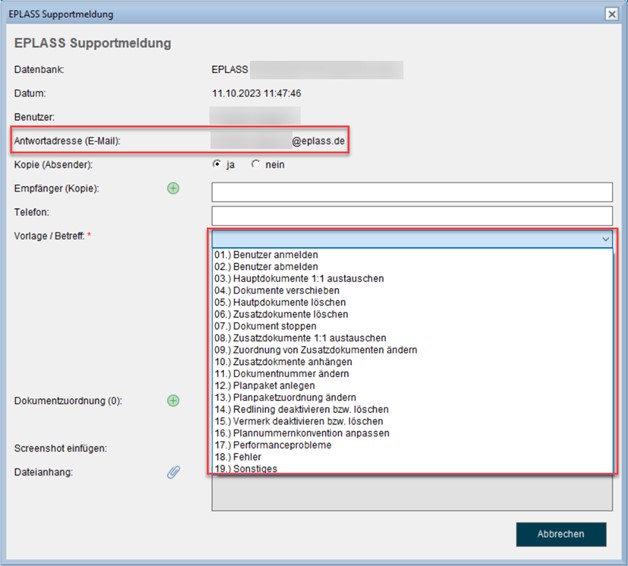
Task: Close the EPLASS Supportmeldung dialog
Action: [611, 14]
